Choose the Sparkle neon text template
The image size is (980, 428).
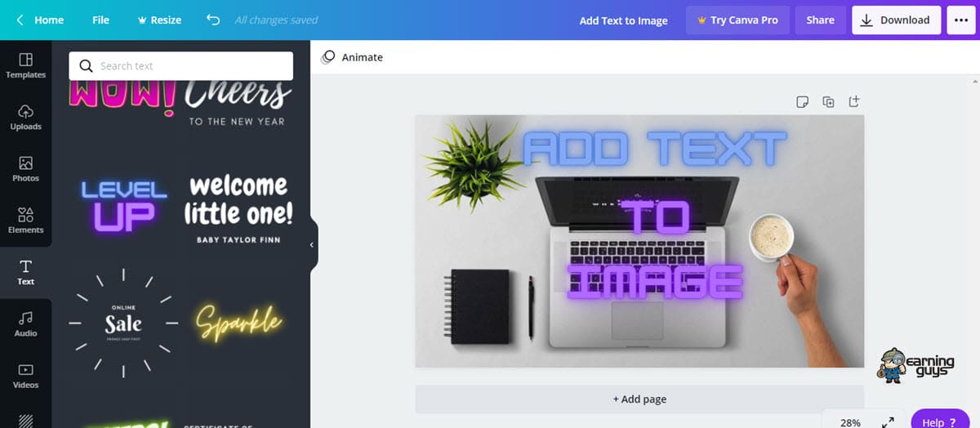tap(238, 323)
